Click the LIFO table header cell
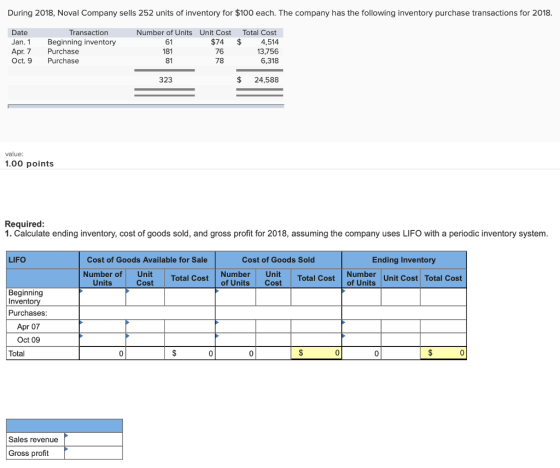The width and height of the screenshot is (560, 468). [43, 260]
